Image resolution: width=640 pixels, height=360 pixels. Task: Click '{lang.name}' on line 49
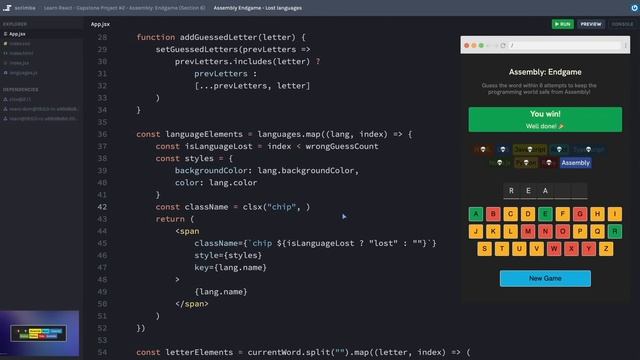point(221,292)
